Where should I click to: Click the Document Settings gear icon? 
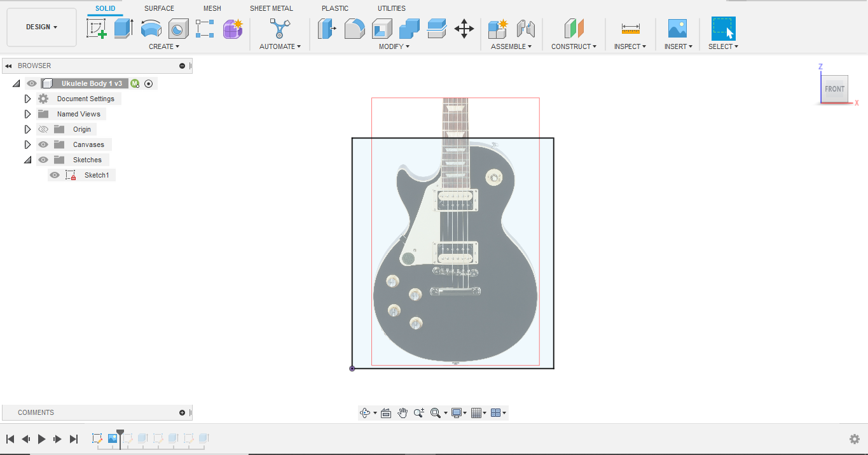(x=43, y=99)
